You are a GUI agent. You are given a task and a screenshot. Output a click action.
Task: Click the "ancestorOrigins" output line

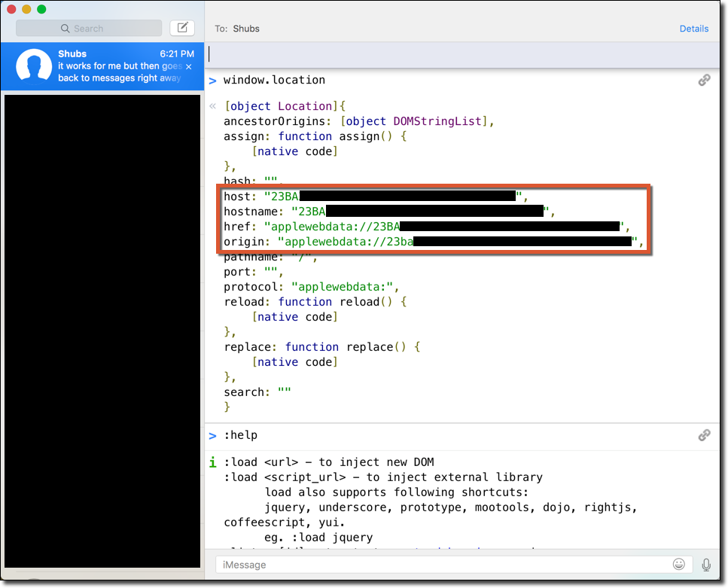point(358,121)
